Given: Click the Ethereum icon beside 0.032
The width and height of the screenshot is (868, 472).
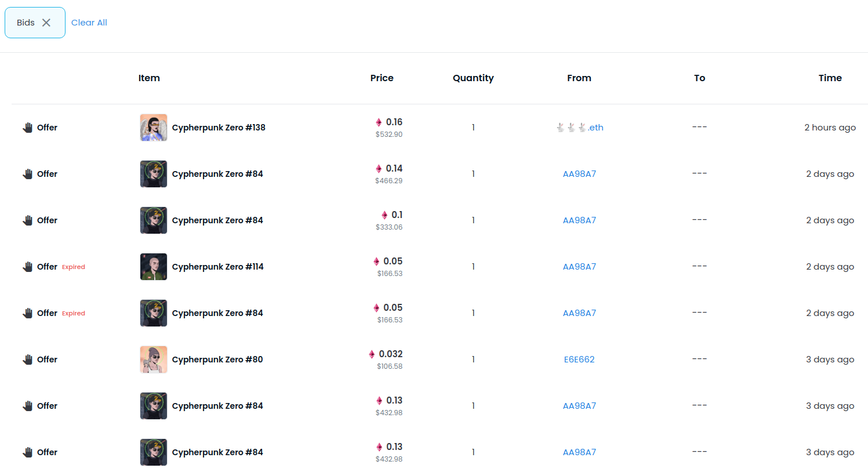Looking at the screenshot, I should (x=372, y=354).
